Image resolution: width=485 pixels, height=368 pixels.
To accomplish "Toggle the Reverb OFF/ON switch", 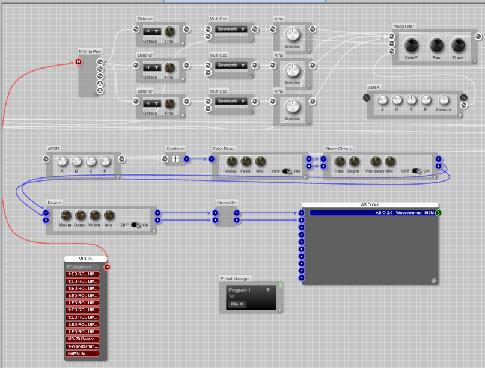I will pyautogui.click(x=136, y=225).
